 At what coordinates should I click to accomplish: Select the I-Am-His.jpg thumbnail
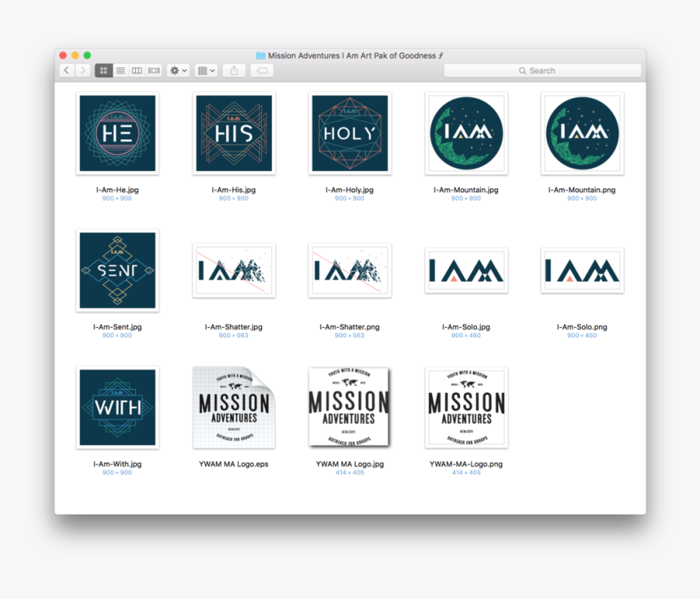click(x=234, y=133)
